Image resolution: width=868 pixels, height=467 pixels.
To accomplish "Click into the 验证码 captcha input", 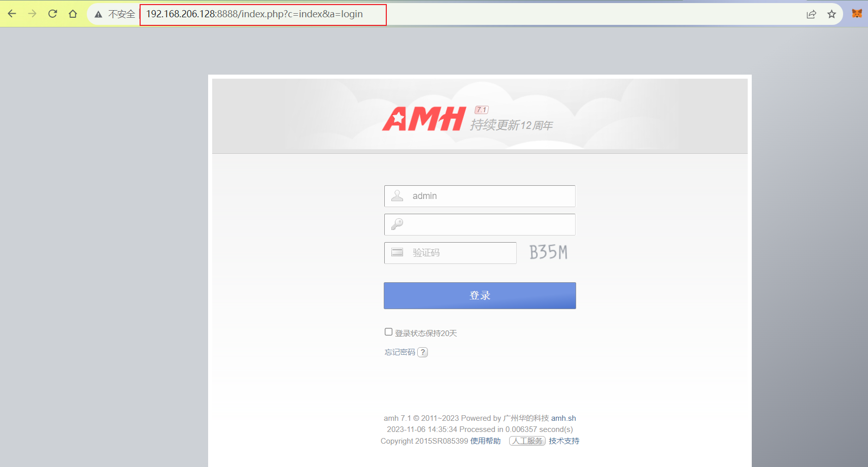I will click(x=450, y=253).
